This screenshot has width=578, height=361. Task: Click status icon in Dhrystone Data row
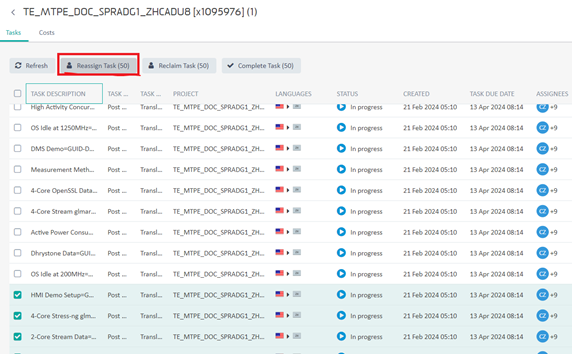(341, 253)
